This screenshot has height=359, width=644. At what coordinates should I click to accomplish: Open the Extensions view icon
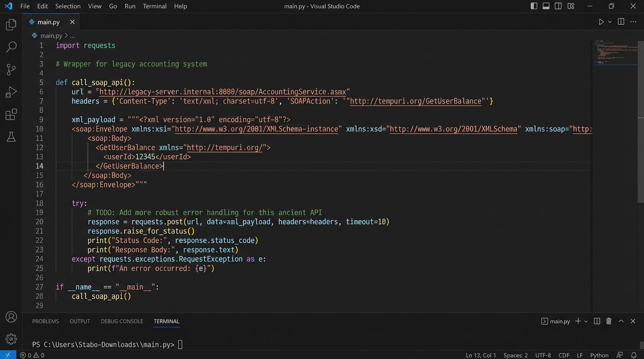(11, 115)
